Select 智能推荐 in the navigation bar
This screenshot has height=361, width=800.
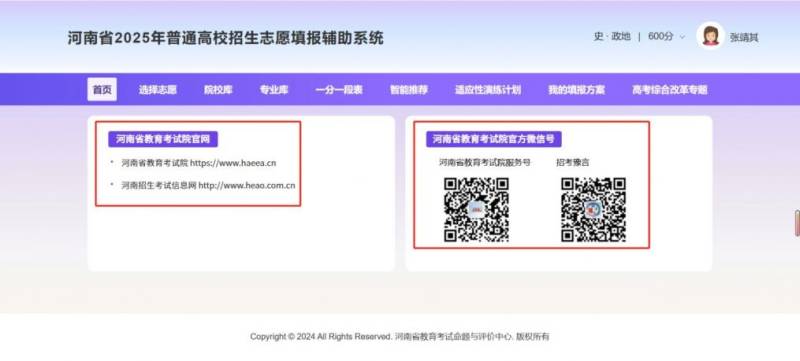tap(409, 90)
